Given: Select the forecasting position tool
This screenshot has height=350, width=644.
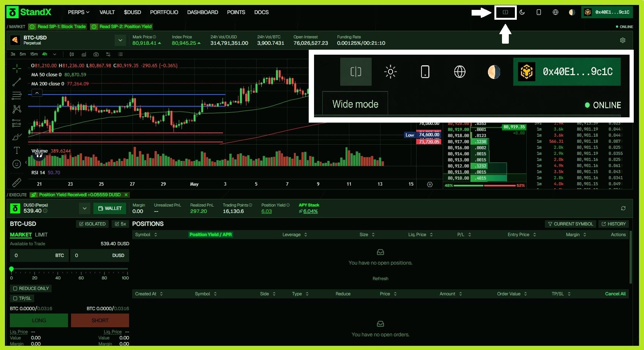Looking at the screenshot, I should click(x=17, y=123).
